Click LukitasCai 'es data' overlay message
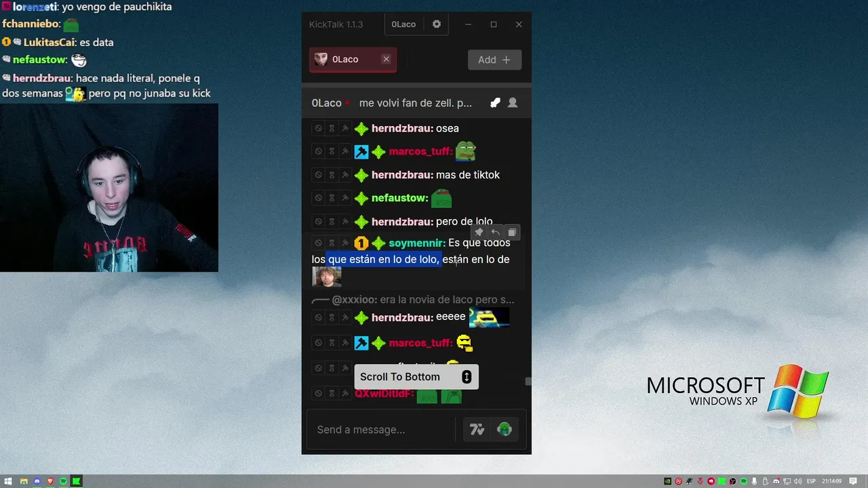Screen dimensions: 868x488 58,42
